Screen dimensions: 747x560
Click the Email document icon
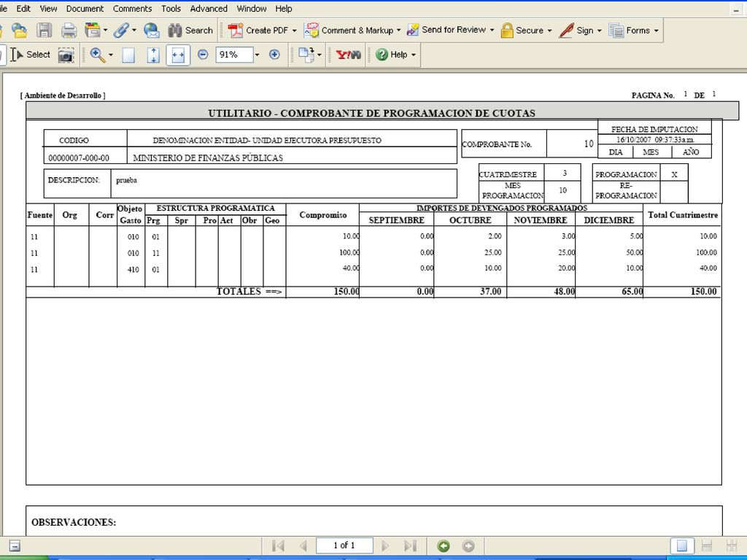(152, 30)
